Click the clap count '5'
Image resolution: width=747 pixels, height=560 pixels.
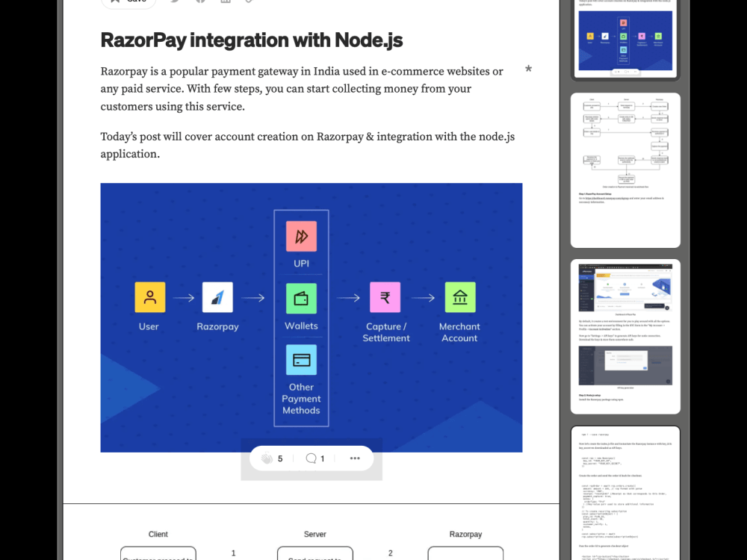click(280, 458)
